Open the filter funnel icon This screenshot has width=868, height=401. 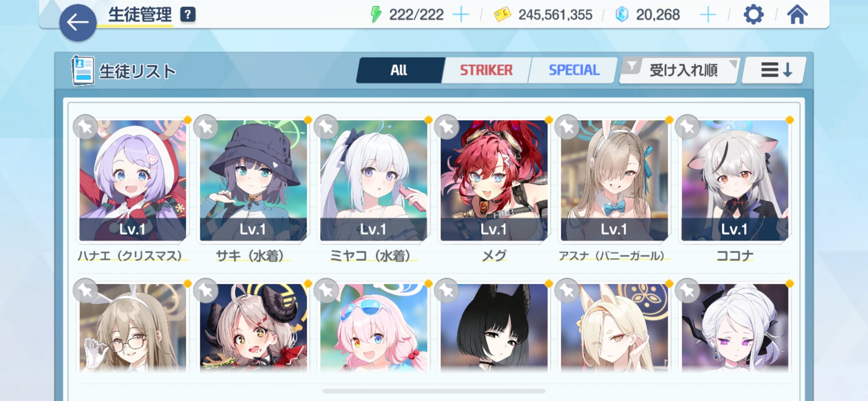632,66
